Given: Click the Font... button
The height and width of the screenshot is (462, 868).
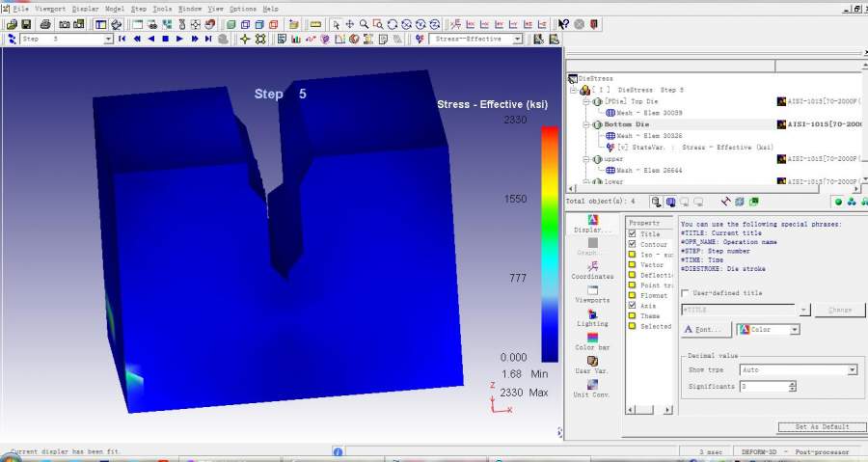Looking at the screenshot, I should pos(705,330).
